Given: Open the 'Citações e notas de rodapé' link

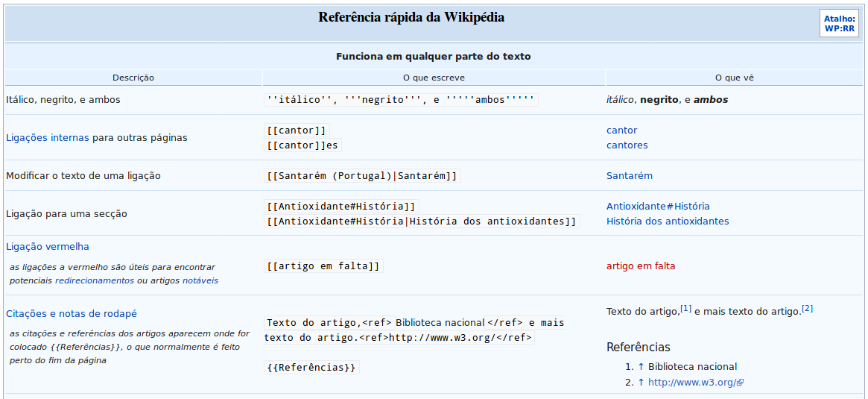Looking at the screenshot, I should [x=72, y=314].
